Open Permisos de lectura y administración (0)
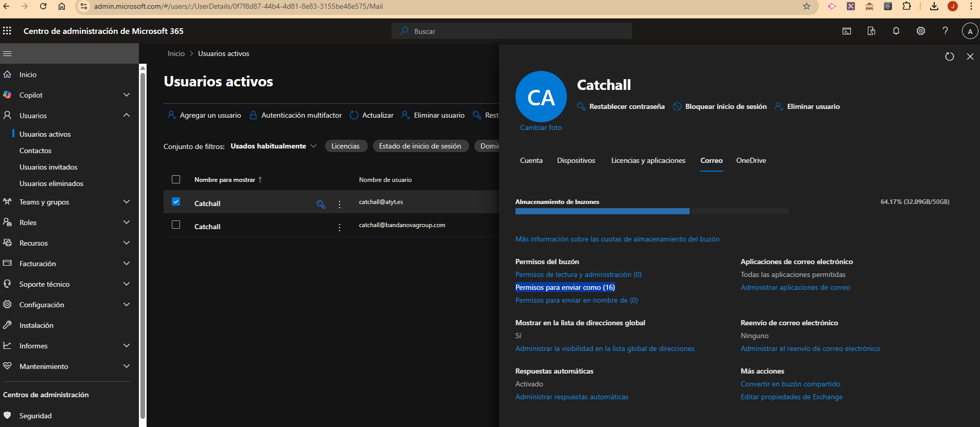 coord(578,274)
